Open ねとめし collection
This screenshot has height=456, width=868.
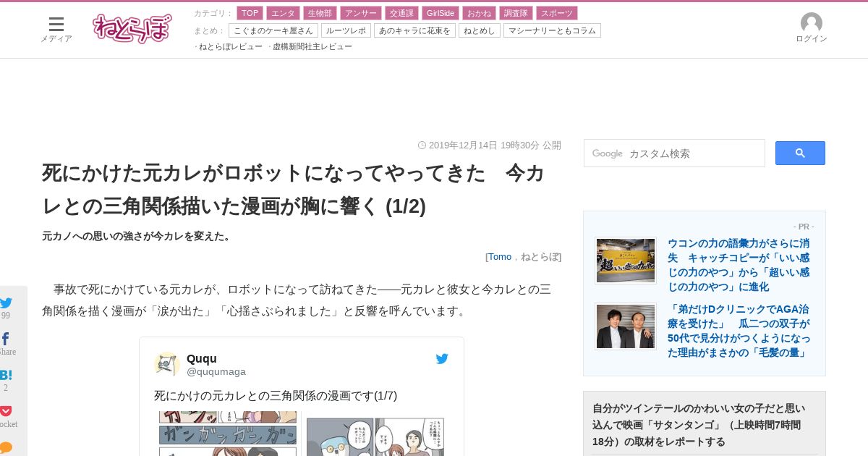[x=479, y=30]
